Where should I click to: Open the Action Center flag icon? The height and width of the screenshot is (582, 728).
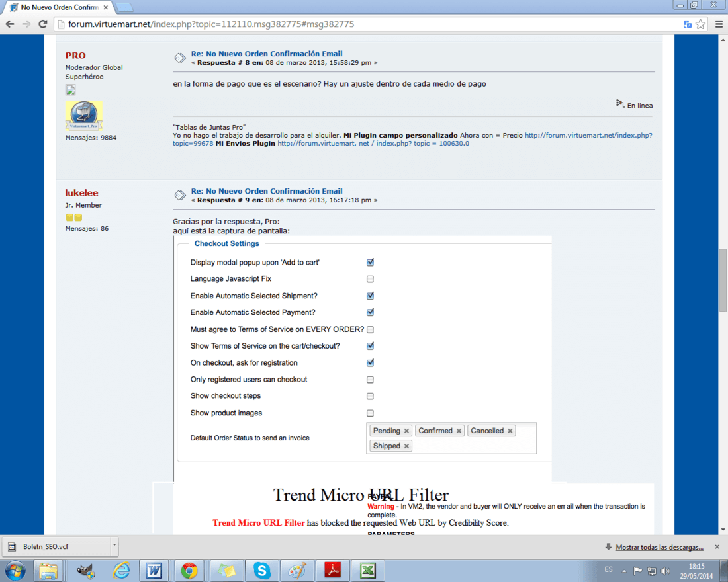coord(638,571)
